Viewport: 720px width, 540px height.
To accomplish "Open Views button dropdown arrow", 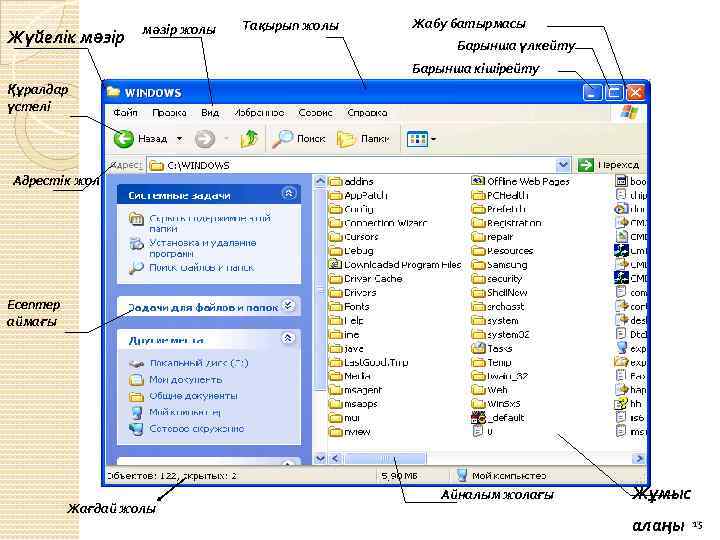I will click(433, 139).
